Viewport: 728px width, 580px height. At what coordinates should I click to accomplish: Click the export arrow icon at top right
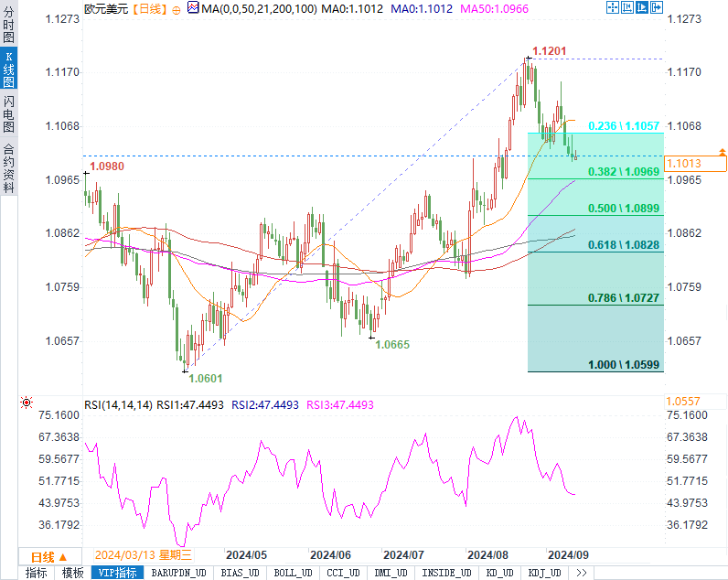657,7
